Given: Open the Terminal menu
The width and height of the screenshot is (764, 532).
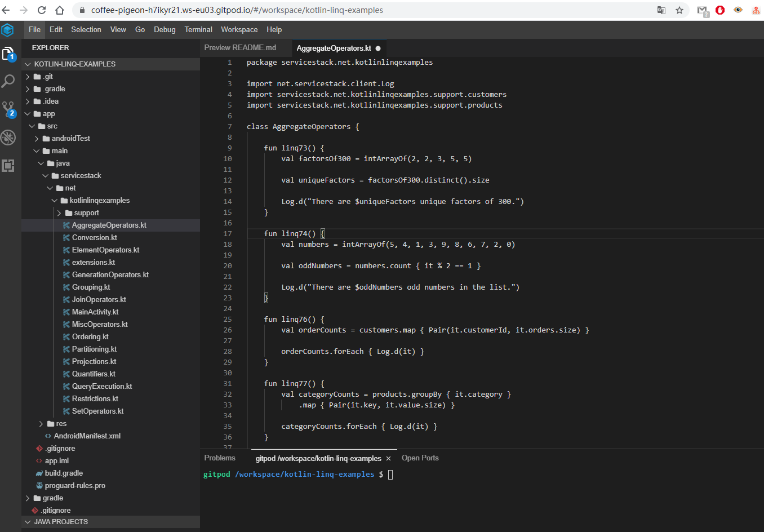Looking at the screenshot, I should tap(198, 30).
